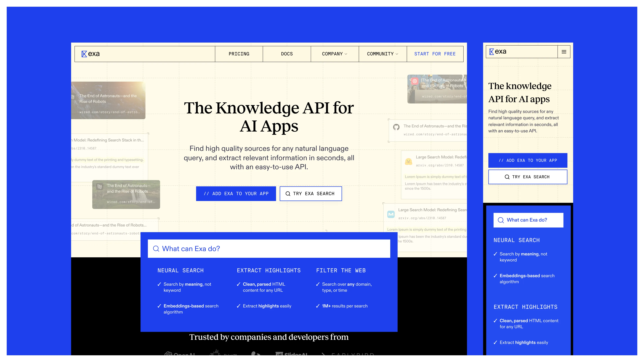Click 'arxiv.org/abs/2310.14587' beside emoji icon
The image size is (644, 362).
click(x=440, y=165)
